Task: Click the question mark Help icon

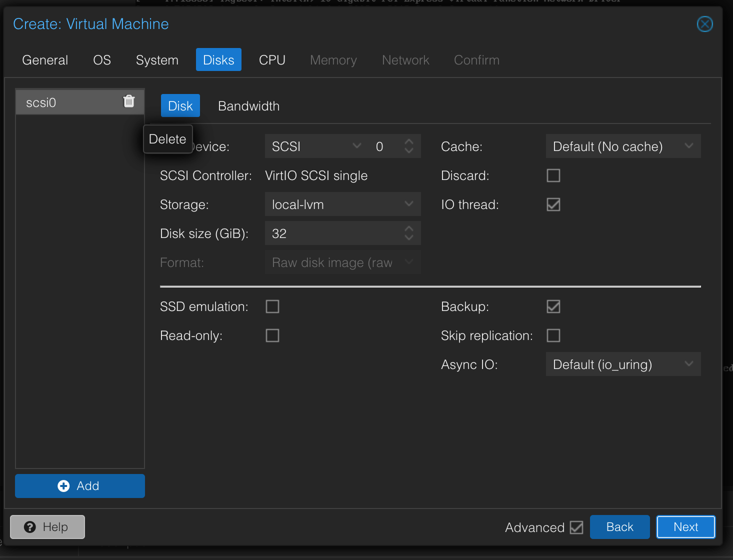Action: (x=30, y=527)
